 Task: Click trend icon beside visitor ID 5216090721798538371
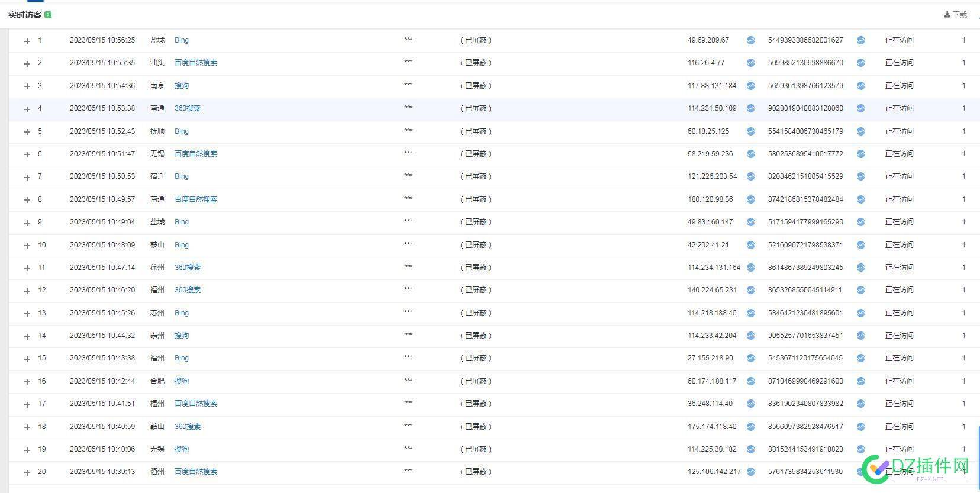click(861, 245)
